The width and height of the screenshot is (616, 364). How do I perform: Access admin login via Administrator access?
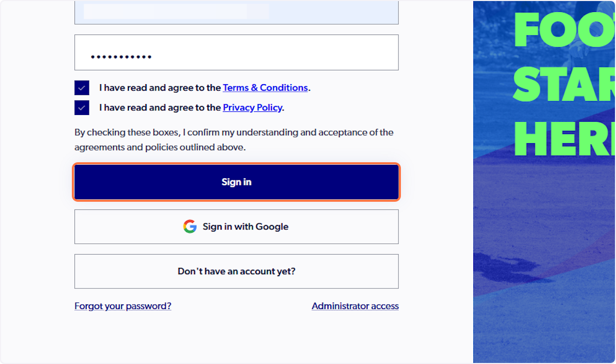tap(355, 305)
